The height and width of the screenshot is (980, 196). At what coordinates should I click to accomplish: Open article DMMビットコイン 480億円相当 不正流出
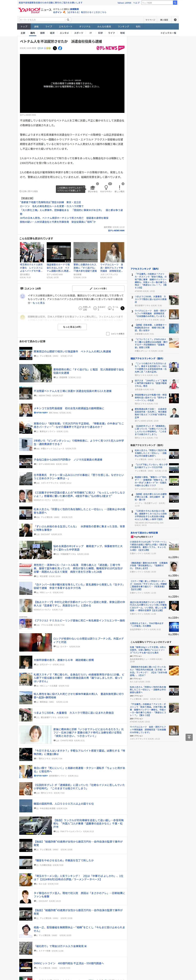tap(68, 963)
